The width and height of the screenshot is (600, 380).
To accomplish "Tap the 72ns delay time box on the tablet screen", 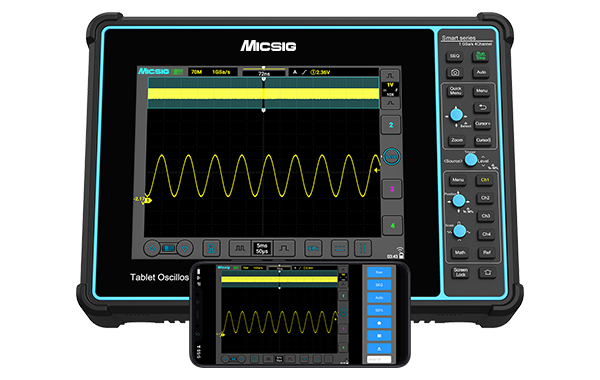I will coord(264,73).
